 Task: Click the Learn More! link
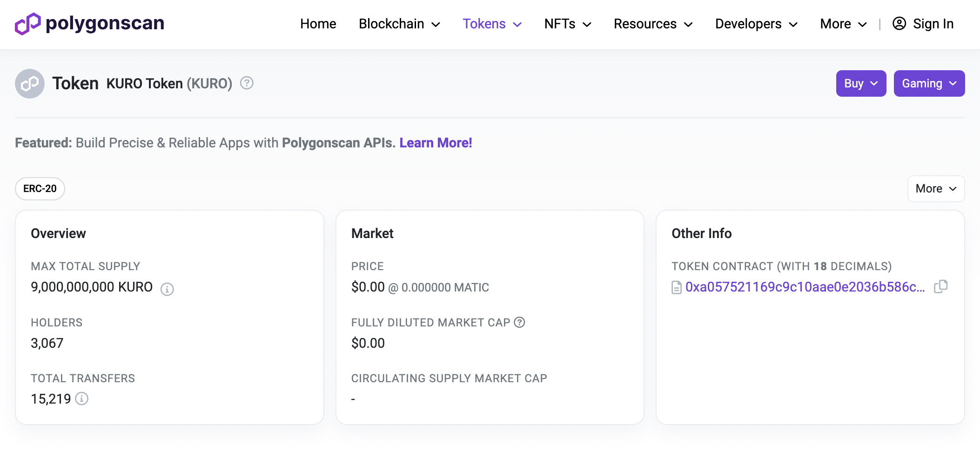(x=436, y=143)
